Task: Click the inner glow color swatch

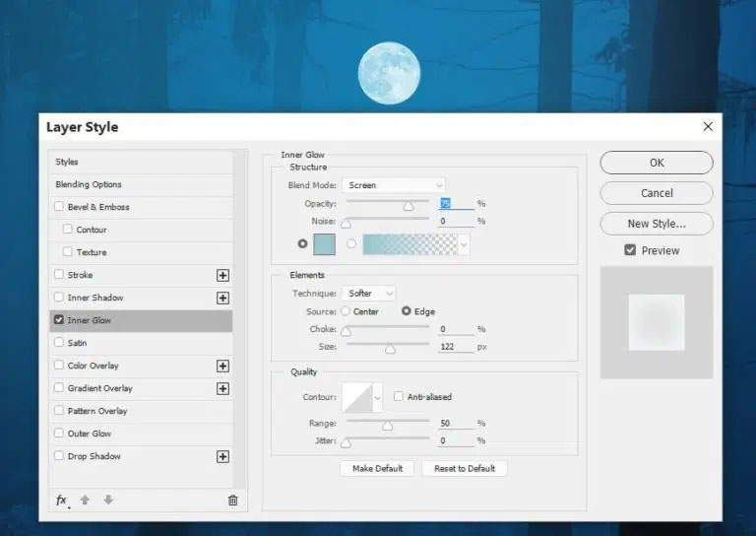Action: [x=324, y=244]
